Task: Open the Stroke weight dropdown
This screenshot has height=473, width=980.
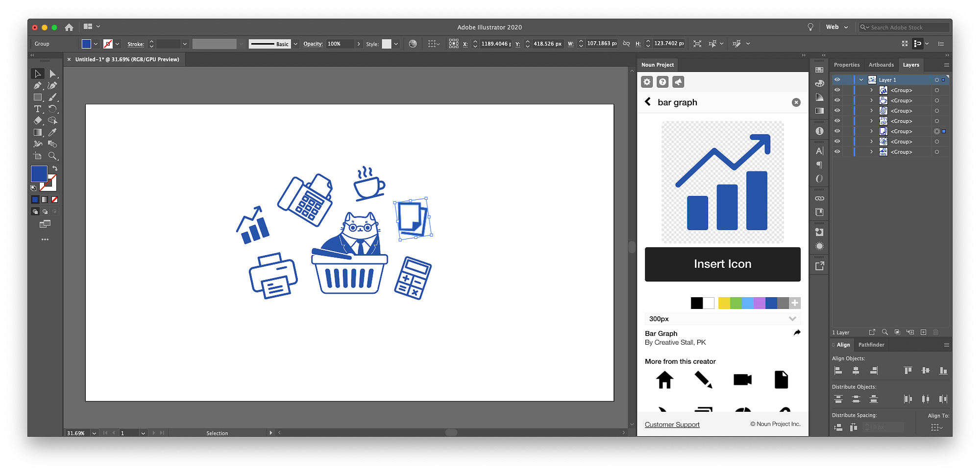Action: click(x=185, y=44)
